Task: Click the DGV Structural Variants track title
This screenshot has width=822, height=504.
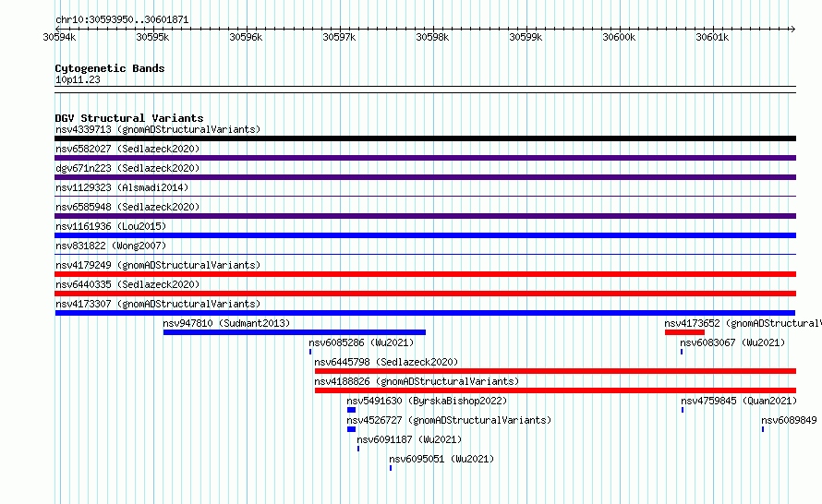Action: coord(129,118)
